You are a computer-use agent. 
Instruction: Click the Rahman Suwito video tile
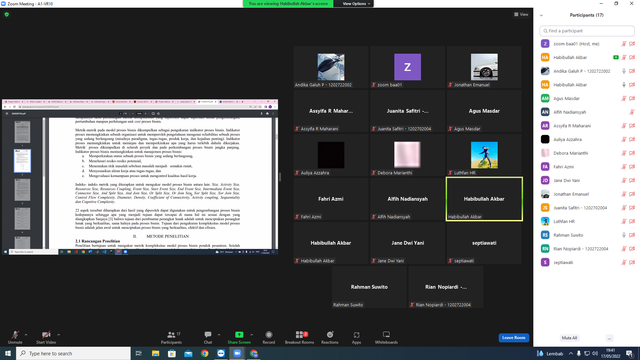(369, 287)
